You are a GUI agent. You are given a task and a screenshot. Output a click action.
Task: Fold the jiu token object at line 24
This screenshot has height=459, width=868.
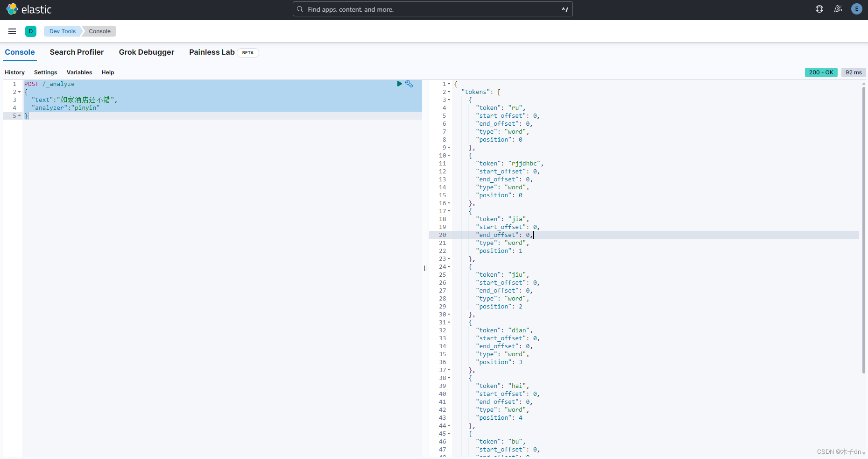[449, 267]
